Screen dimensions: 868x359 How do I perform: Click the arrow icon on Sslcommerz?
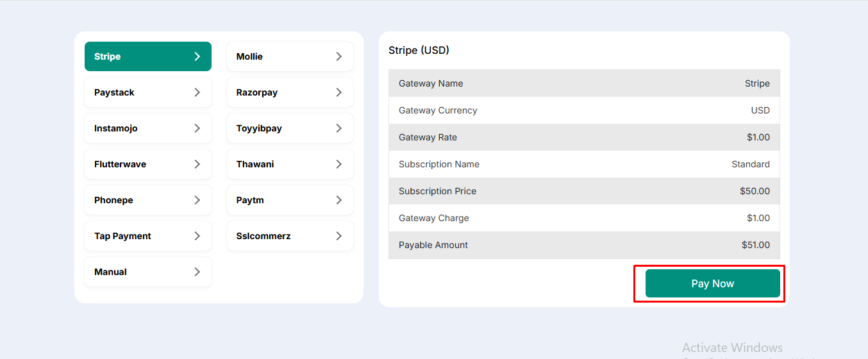[x=339, y=236]
